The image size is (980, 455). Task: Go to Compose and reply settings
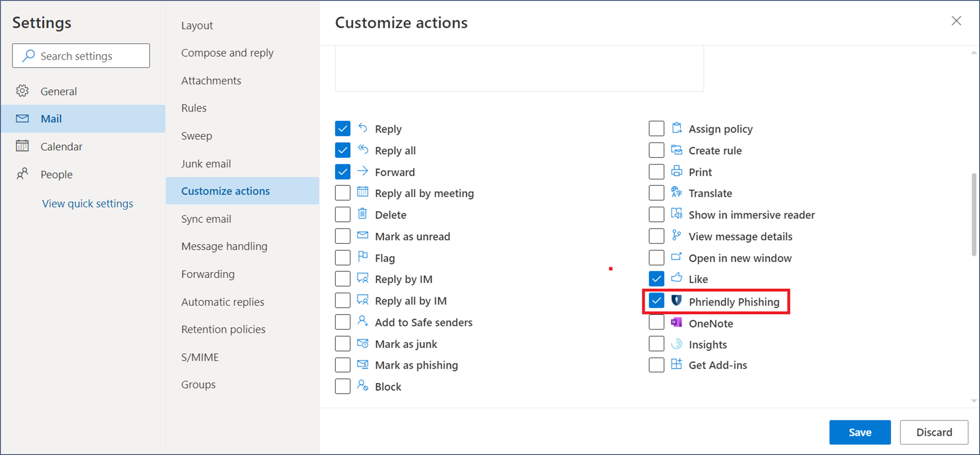tap(242, 53)
